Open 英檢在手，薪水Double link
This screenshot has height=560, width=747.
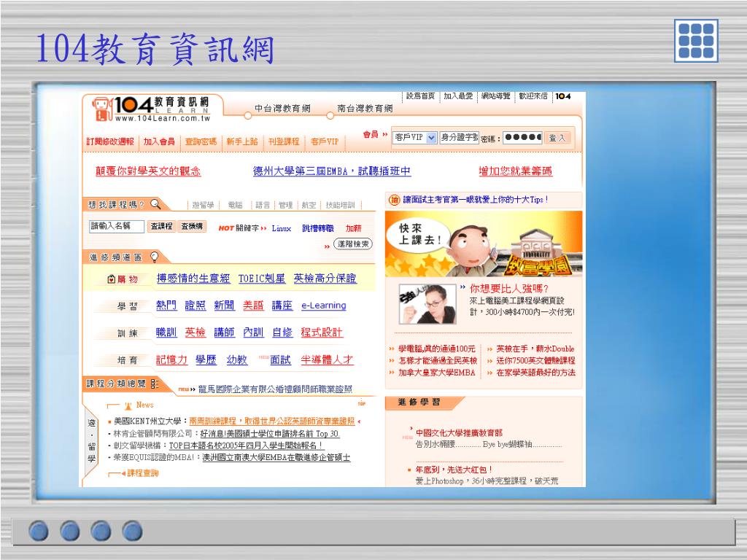[535, 349]
